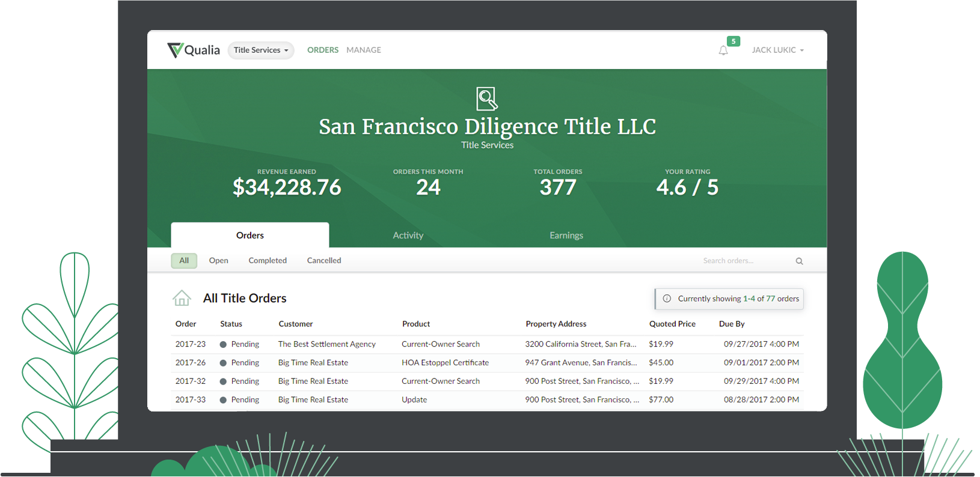
Task: Open Orders in top navigation
Action: tap(322, 50)
